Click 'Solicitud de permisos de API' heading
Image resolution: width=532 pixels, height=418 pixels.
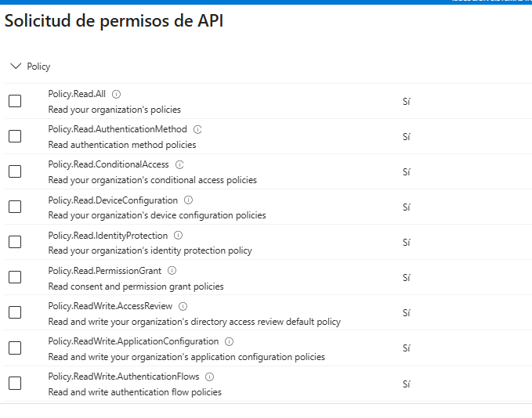114,21
